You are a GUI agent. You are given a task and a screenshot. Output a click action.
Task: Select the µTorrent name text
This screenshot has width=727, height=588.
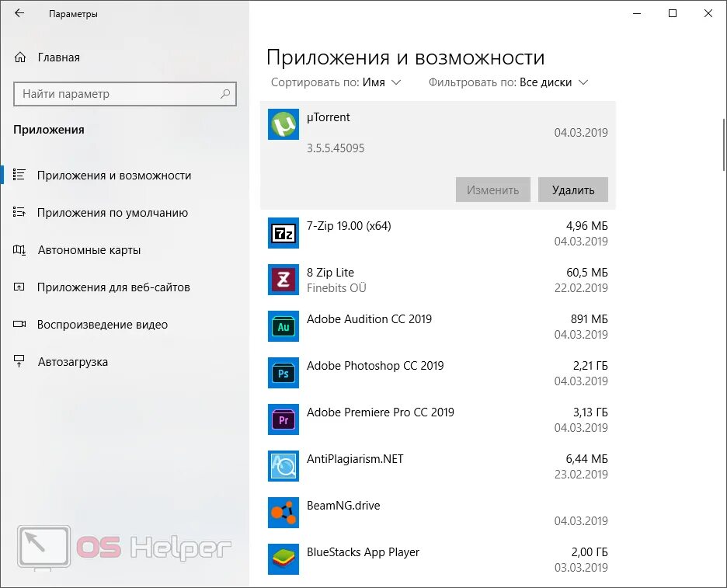click(x=329, y=117)
